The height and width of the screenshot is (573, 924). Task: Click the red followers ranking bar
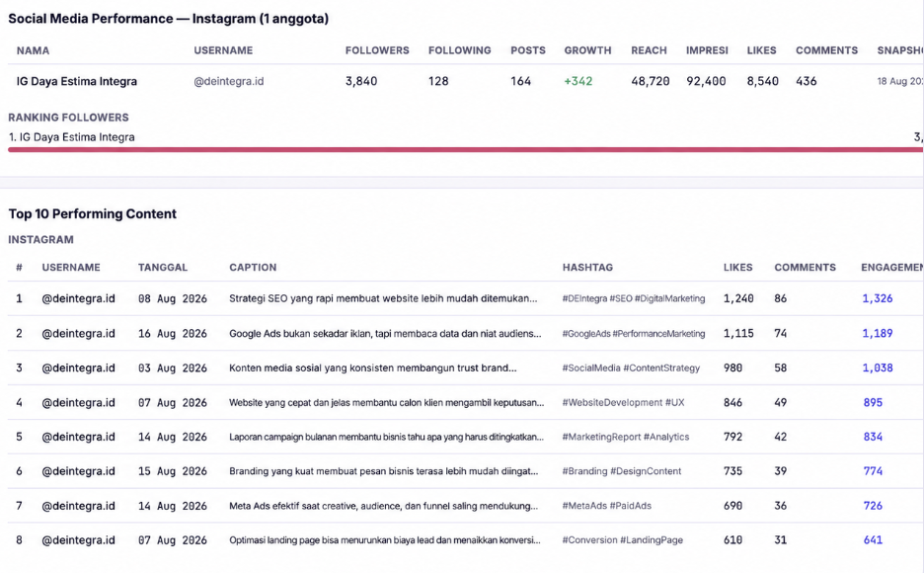(x=466, y=150)
